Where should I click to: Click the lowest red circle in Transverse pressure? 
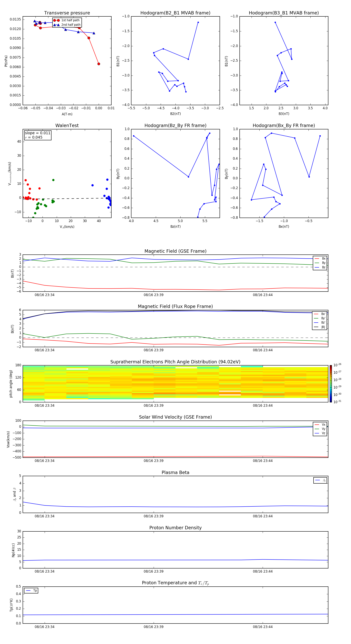click(x=99, y=64)
